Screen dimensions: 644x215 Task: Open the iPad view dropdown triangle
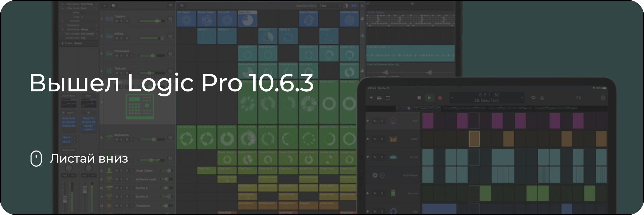pos(371,98)
